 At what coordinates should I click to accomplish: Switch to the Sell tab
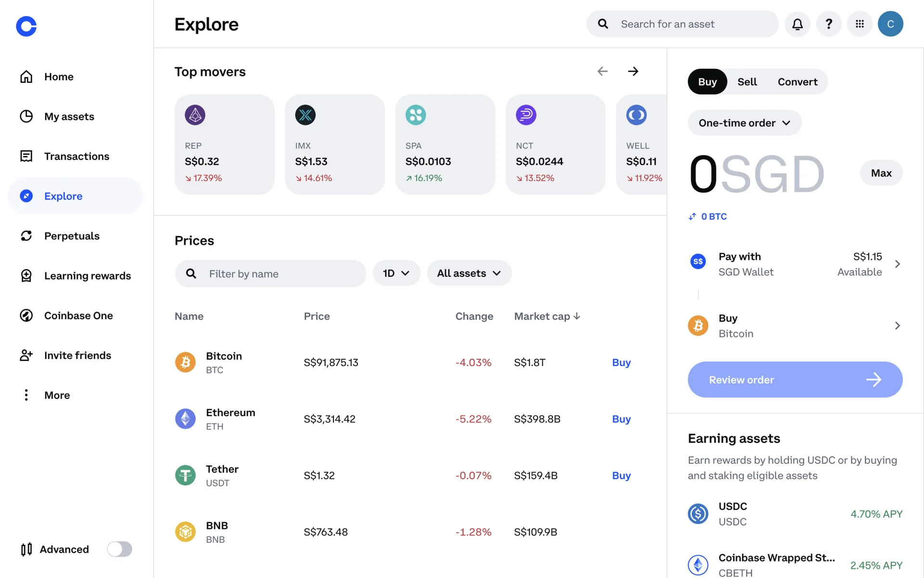pyautogui.click(x=747, y=82)
